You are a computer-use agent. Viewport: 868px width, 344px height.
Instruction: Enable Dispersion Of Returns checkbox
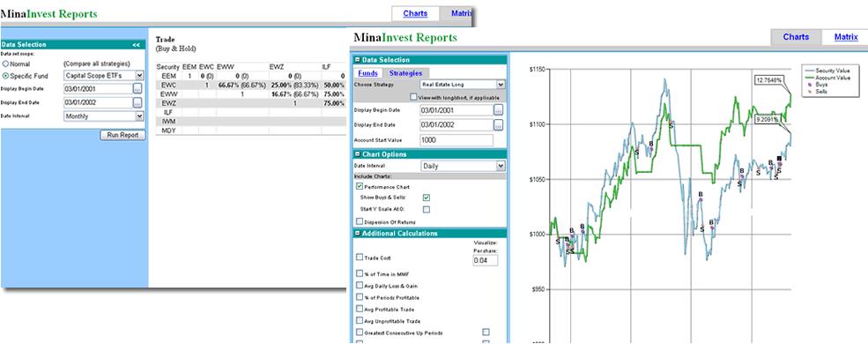360,221
